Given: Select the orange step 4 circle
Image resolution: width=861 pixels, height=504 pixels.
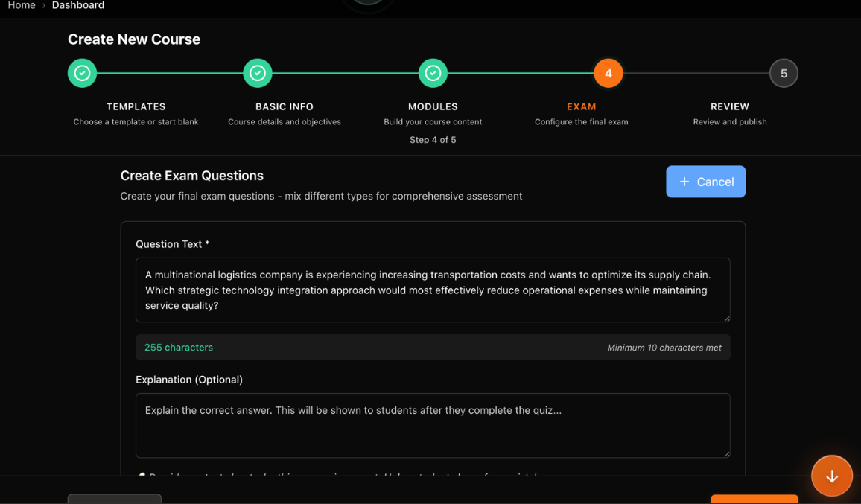Looking at the screenshot, I should pyautogui.click(x=608, y=73).
